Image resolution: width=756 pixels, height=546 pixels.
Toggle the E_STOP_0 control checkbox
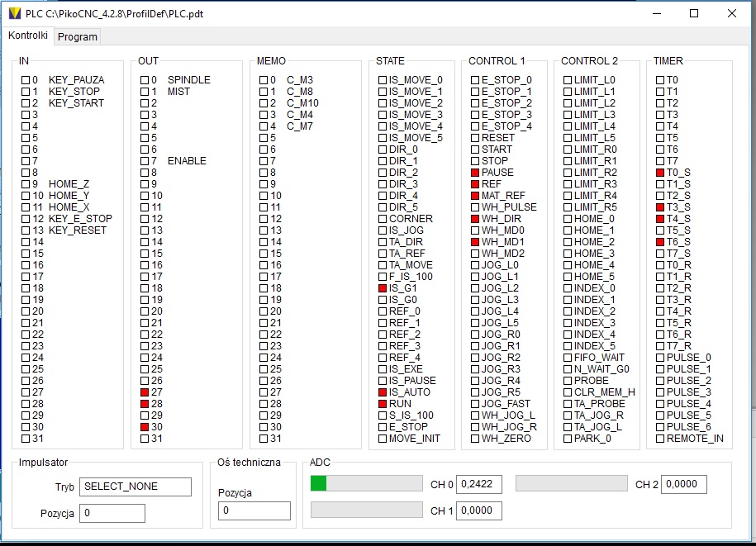pyautogui.click(x=475, y=80)
